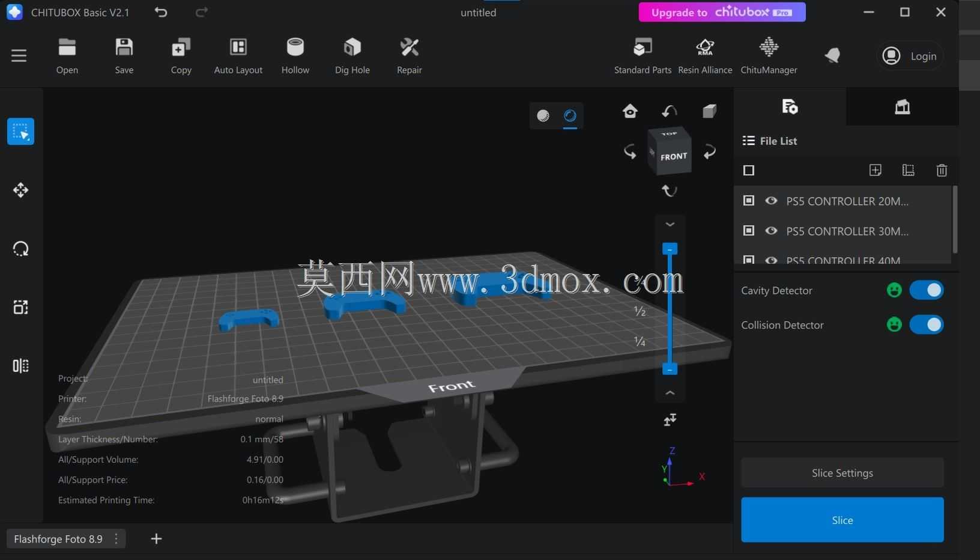Image resolution: width=980 pixels, height=560 pixels.
Task: Disable the Collision Detector switch
Action: point(927,325)
